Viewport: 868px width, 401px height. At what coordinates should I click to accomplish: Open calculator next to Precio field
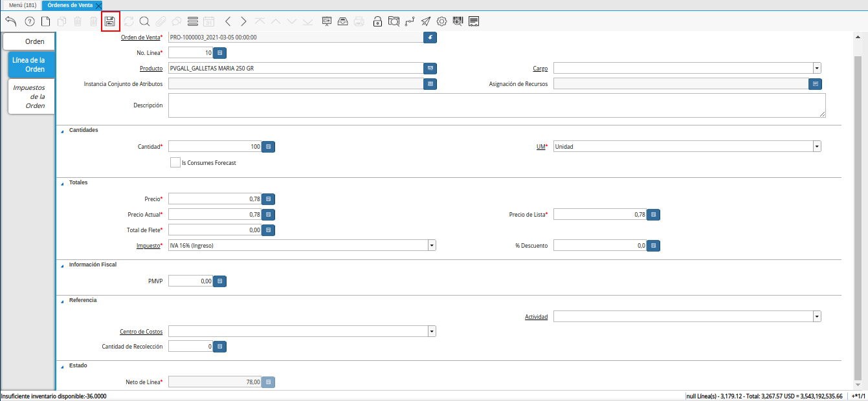(269, 199)
